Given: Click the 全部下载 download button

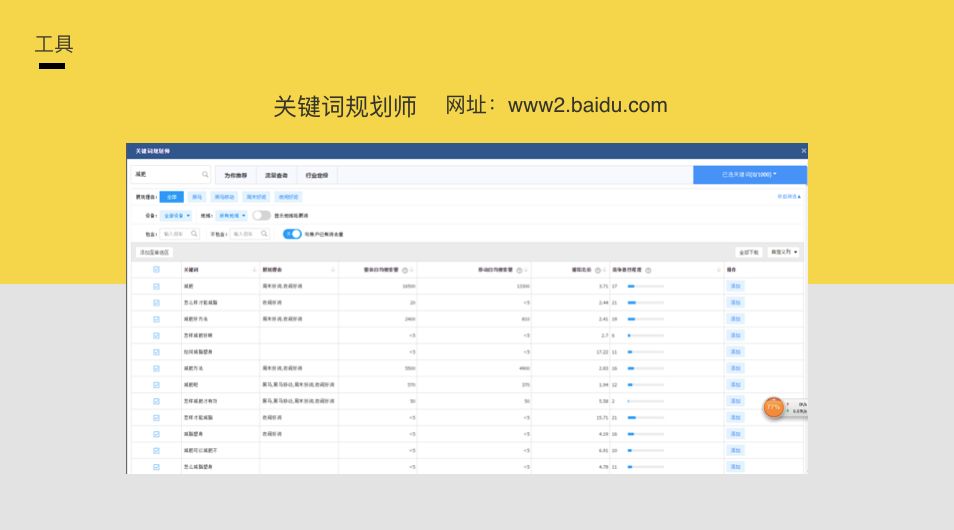Looking at the screenshot, I should [x=748, y=253].
